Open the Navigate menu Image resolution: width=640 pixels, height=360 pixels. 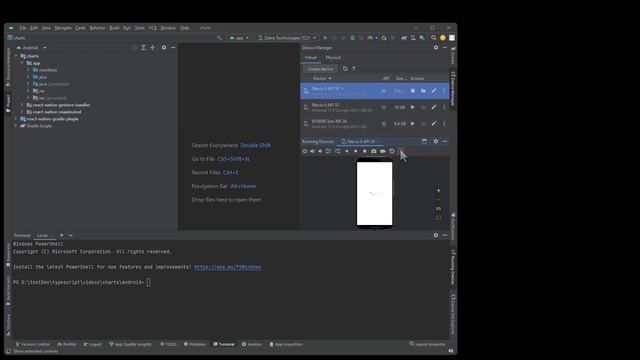click(63, 28)
